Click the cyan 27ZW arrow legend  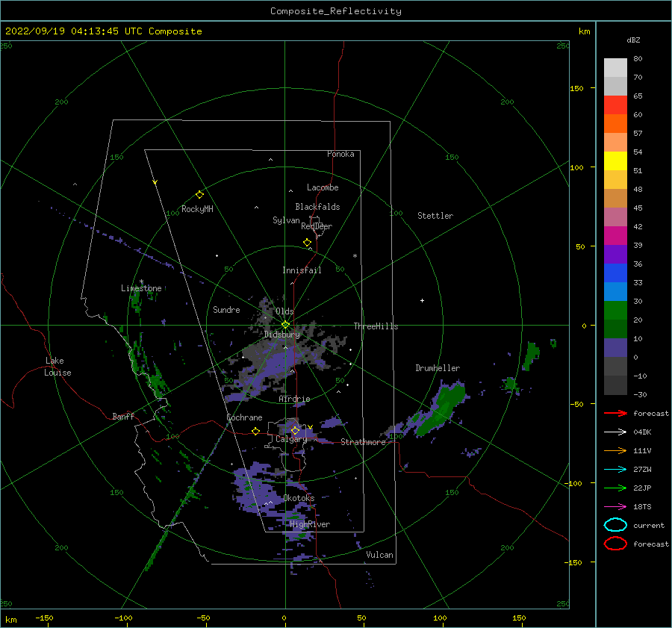[615, 470]
